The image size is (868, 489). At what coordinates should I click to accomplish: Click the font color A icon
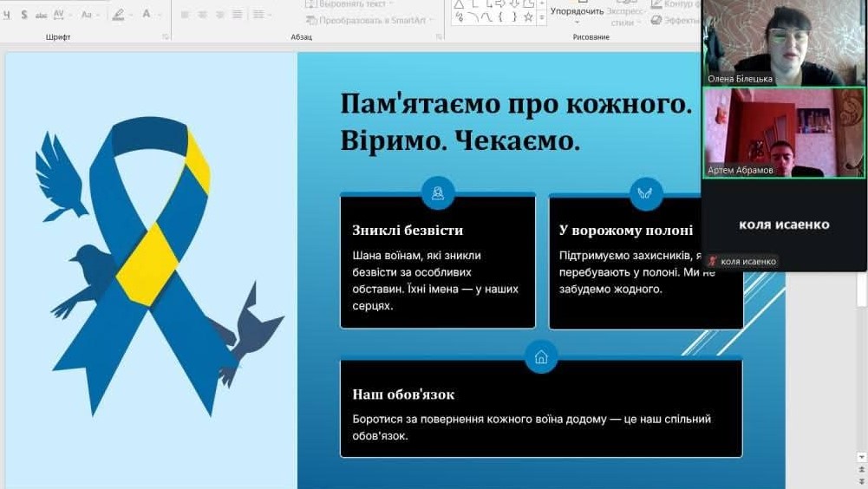[x=147, y=14]
